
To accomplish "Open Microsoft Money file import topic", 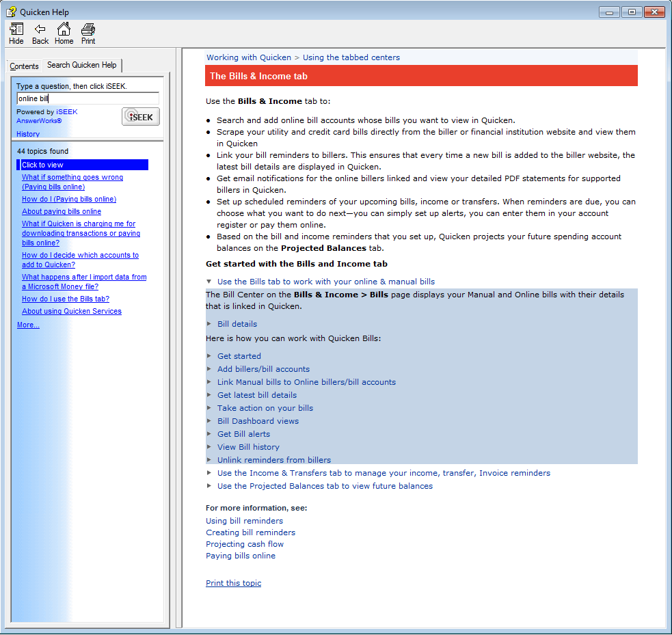I will coord(84,282).
